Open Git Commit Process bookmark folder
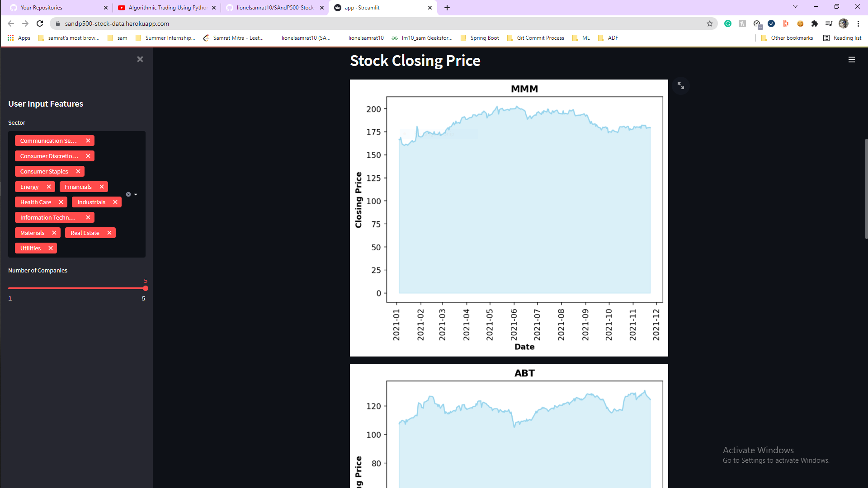Viewport: 868px width, 488px height. tap(536, 38)
